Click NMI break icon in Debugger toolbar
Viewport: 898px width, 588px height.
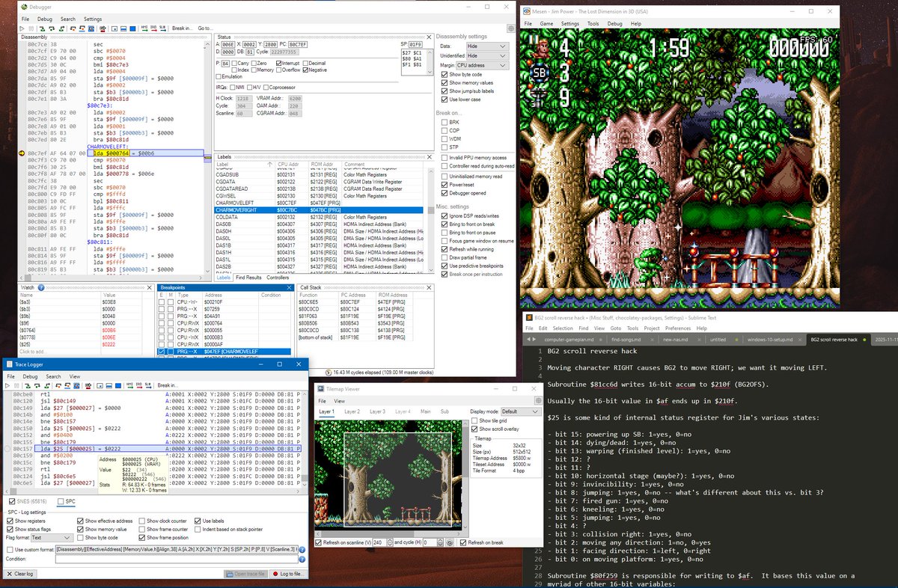(144, 28)
